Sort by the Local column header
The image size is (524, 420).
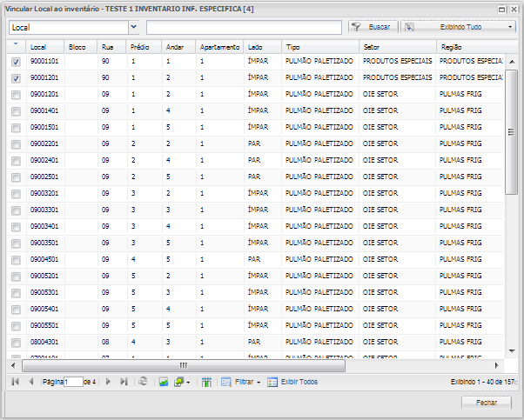45,47
